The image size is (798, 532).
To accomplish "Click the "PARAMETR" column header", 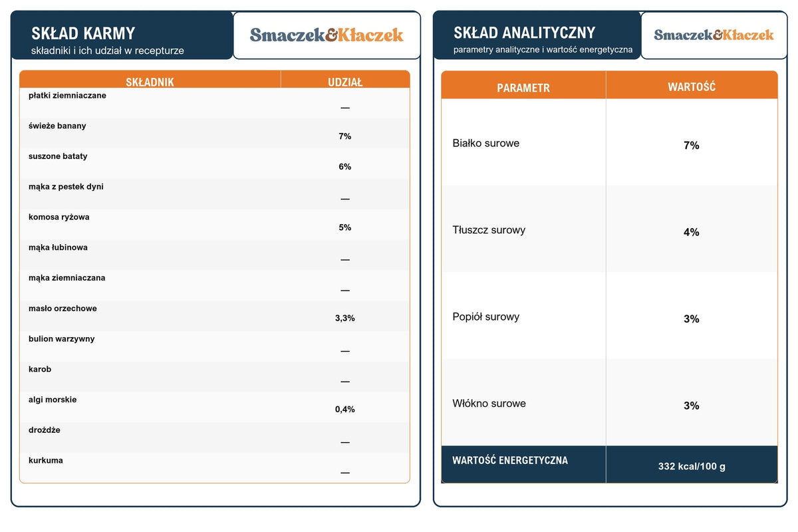I will 523,88.
